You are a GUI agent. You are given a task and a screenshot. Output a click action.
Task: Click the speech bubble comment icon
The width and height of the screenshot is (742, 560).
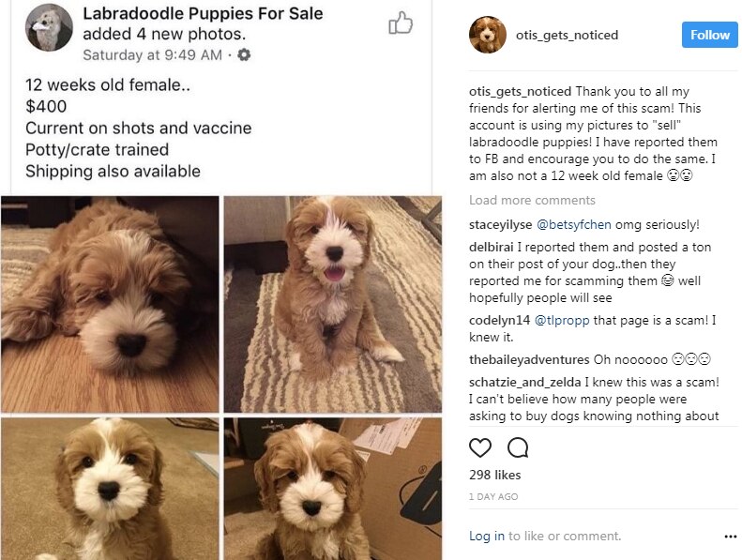pyautogui.click(x=518, y=447)
